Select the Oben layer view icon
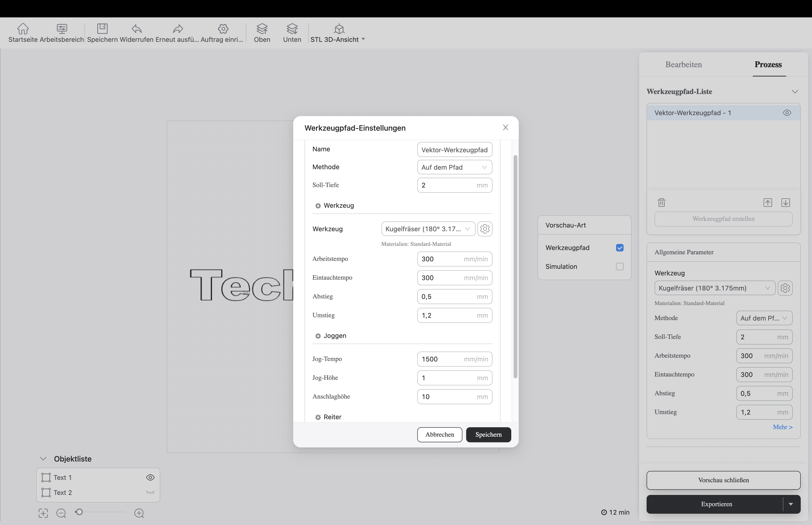This screenshot has width=812, height=525. [x=262, y=29]
